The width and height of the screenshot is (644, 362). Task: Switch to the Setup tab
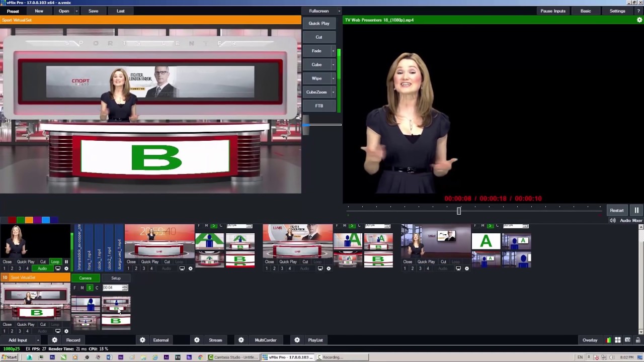tap(116, 278)
